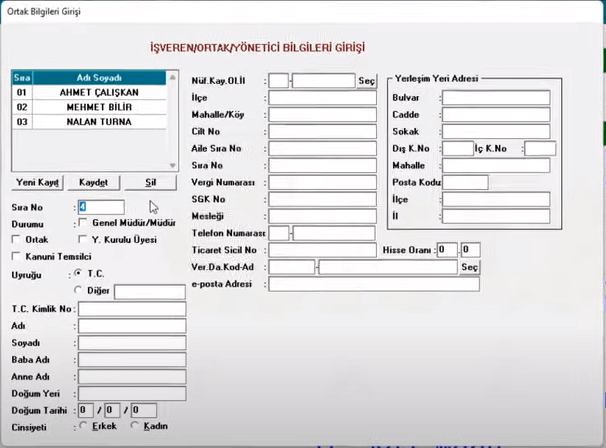Tick the Ortak checkbox
606x448 pixels.
point(16,240)
